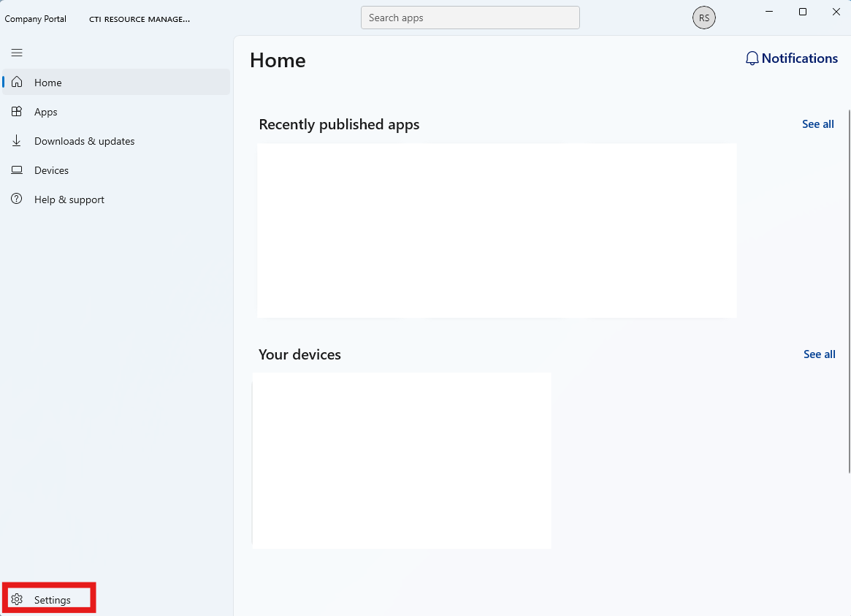The width and height of the screenshot is (851, 616).
Task: Click the Recently published apps content panel
Action: click(497, 230)
